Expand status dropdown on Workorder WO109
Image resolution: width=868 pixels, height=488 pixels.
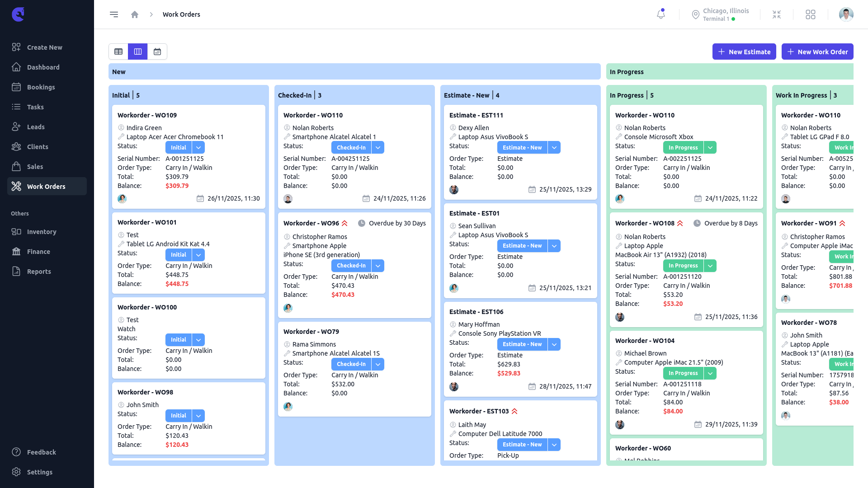[198, 147]
